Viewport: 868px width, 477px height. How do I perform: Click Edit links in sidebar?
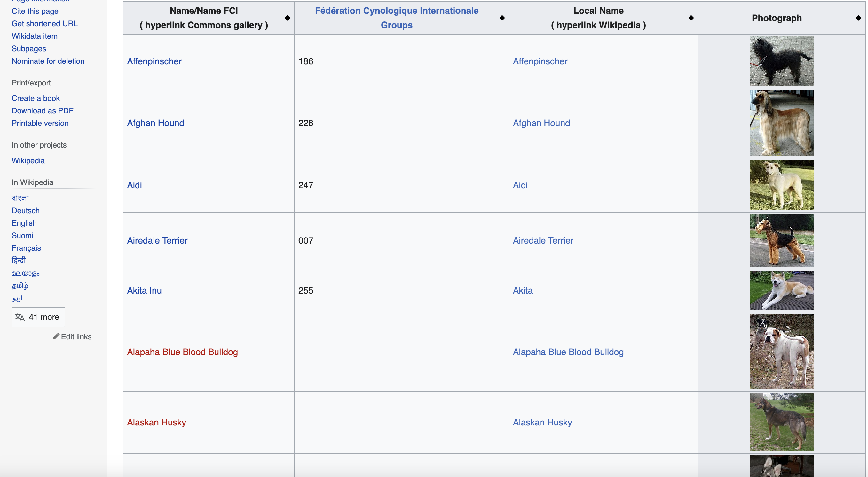(76, 337)
